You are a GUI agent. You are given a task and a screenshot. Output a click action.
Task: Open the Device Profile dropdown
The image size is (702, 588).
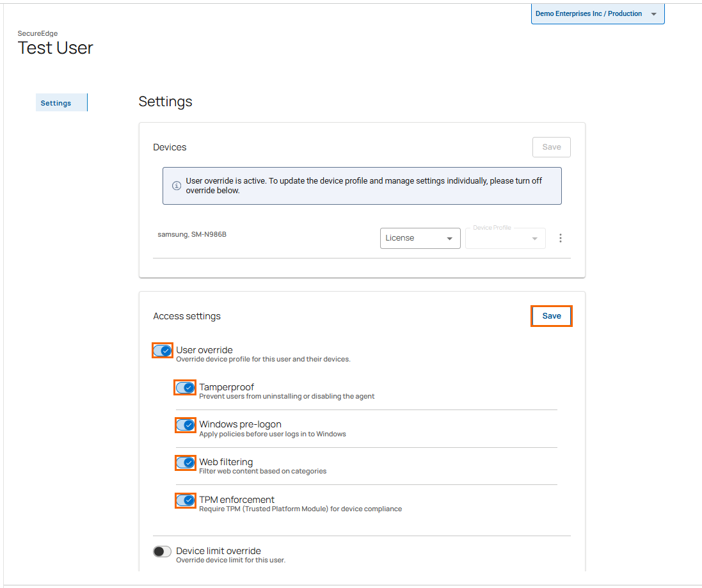pyautogui.click(x=505, y=238)
